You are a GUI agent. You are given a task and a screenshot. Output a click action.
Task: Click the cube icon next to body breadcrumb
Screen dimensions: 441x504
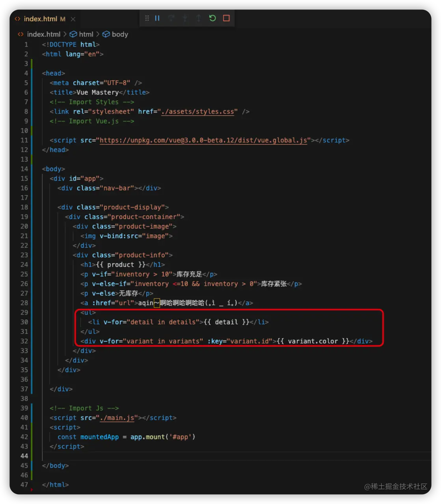click(106, 34)
